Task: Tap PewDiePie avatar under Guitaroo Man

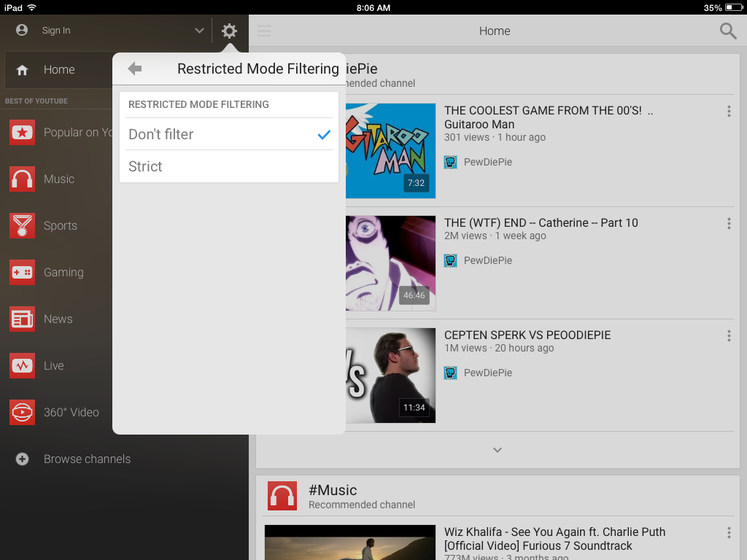Action: click(x=451, y=163)
